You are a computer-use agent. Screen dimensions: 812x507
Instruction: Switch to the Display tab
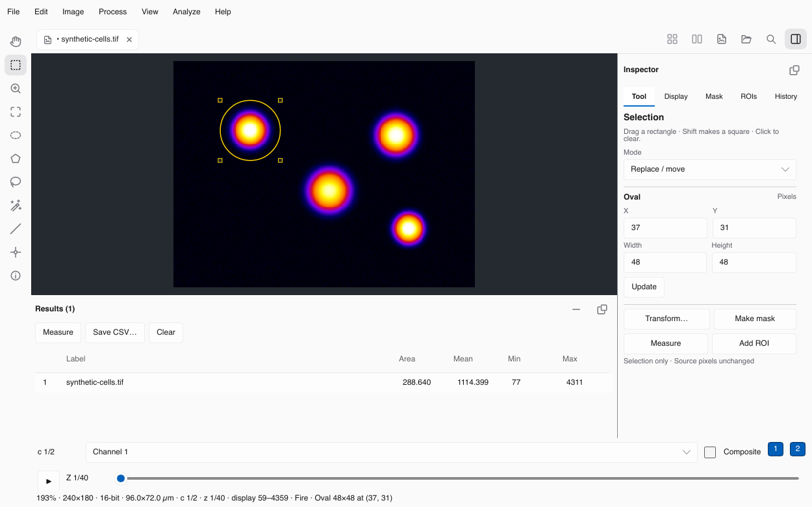[676, 96]
